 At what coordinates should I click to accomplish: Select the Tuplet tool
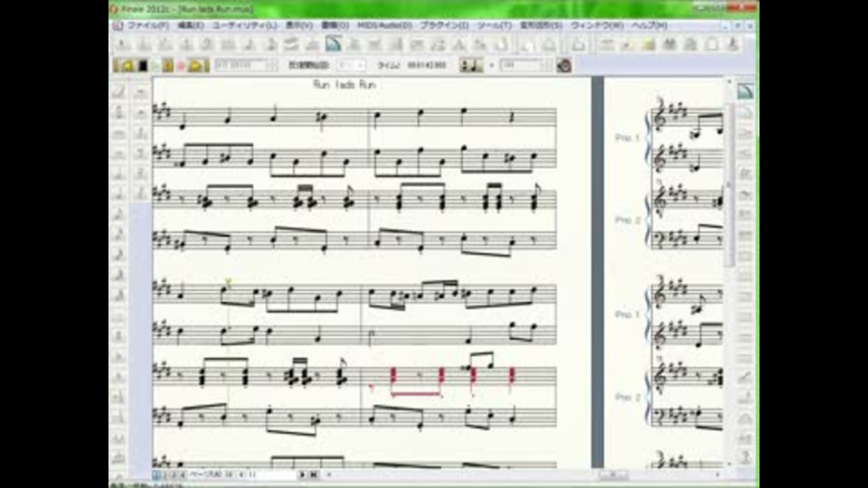coord(312,44)
